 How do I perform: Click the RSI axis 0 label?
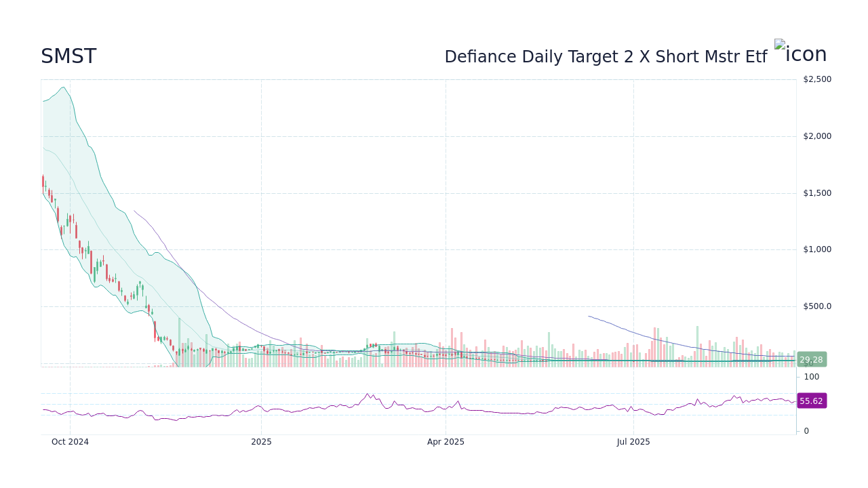[806, 431]
